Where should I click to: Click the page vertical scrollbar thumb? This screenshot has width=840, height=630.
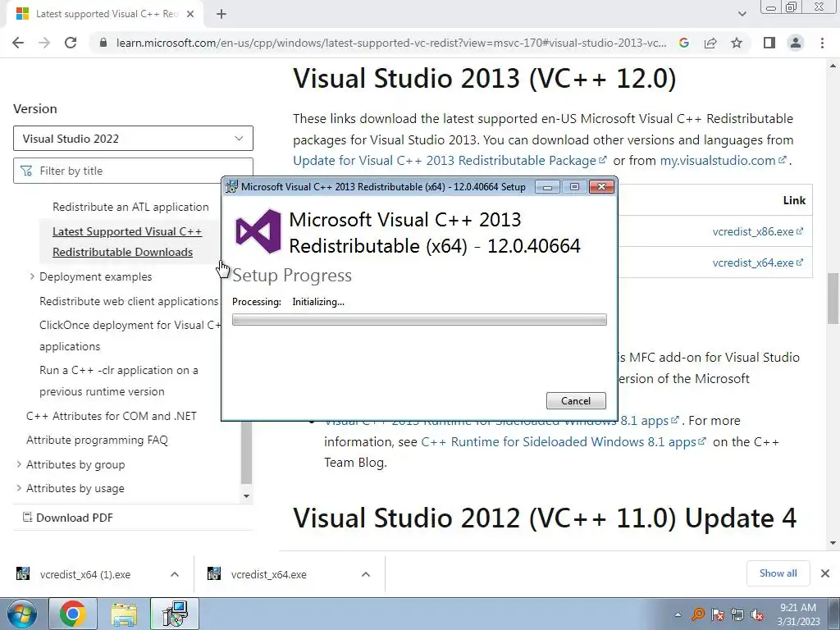coord(833,298)
